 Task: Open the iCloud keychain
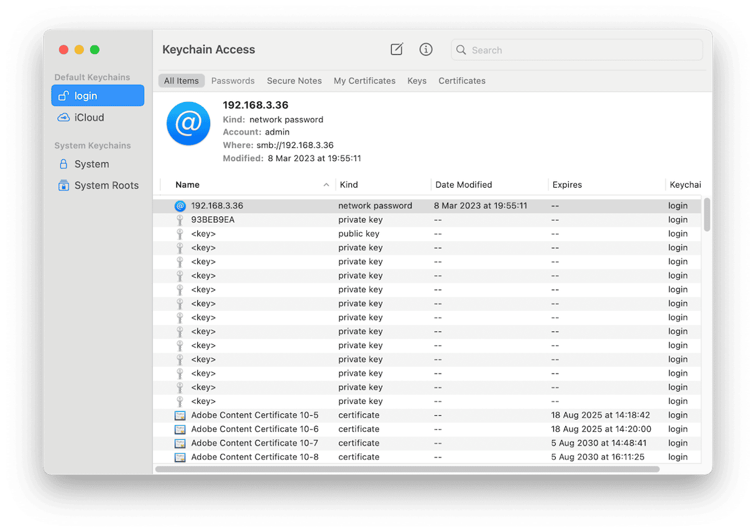(x=89, y=117)
